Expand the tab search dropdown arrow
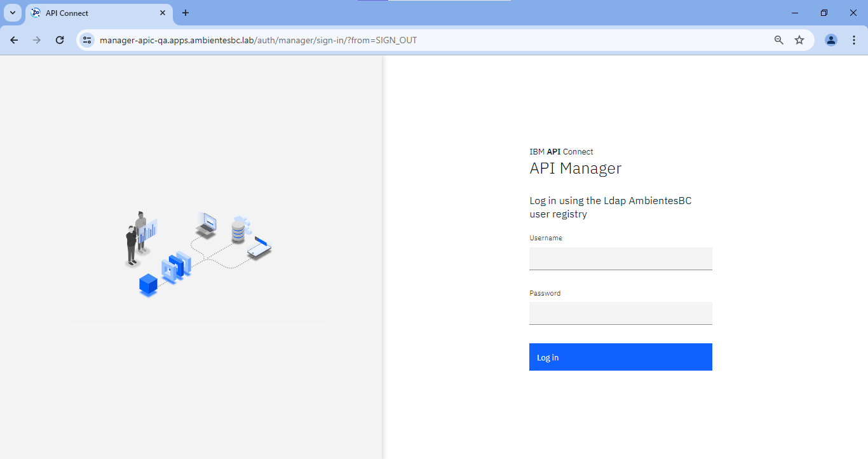This screenshot has height=459, width=868. tap(12, 13)
